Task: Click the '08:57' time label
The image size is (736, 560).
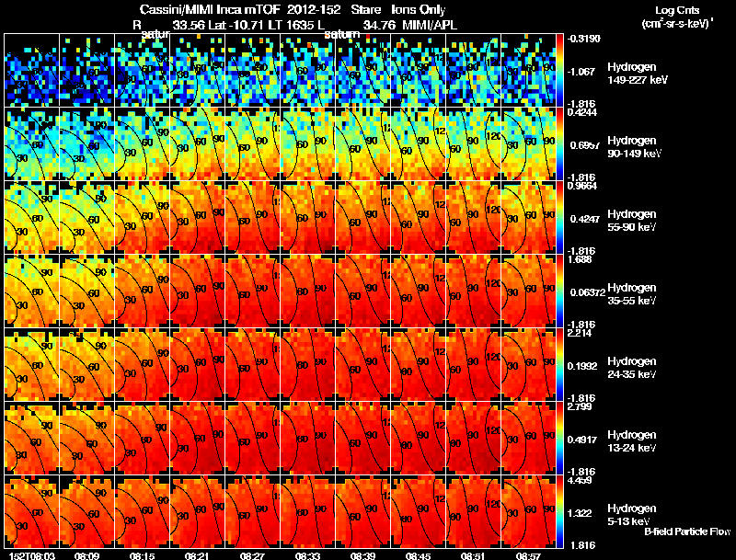Action: (528, 555)
